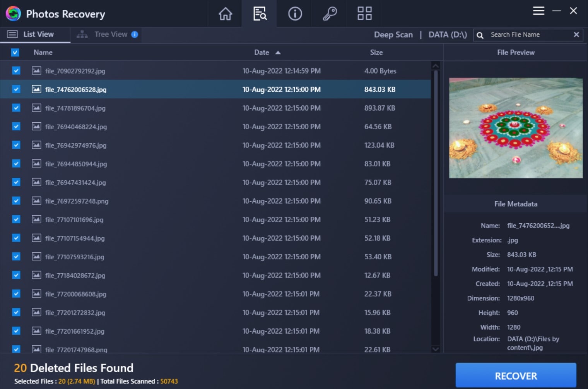Open the info (i) icon in top bar
Image resolution: width=588 pixels, height=389 pixels.
(295, 14)
